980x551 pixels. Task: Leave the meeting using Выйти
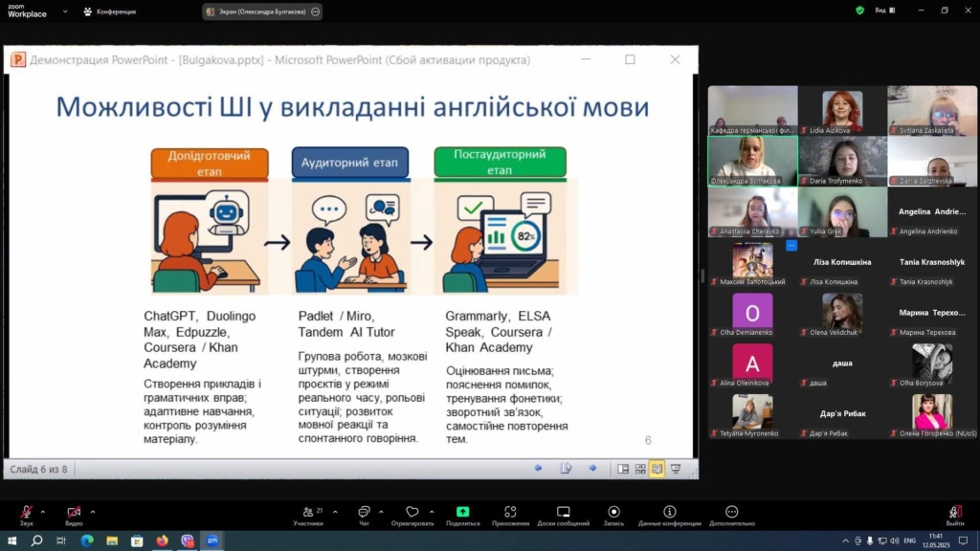pyautogui.click(x=954, y=516)
